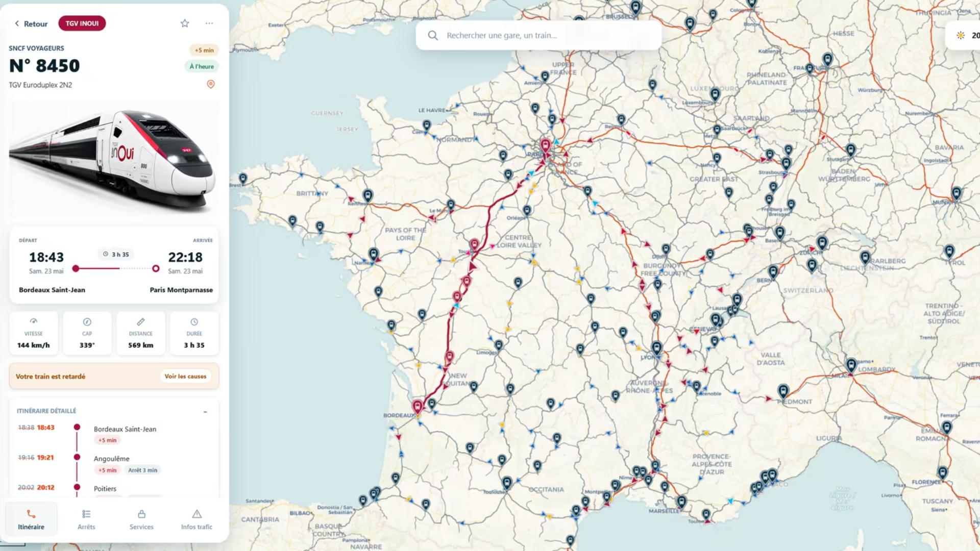This screenshot has width=980, height=551.
Task: Select the Amiens station marker
Action: [545, 76]
